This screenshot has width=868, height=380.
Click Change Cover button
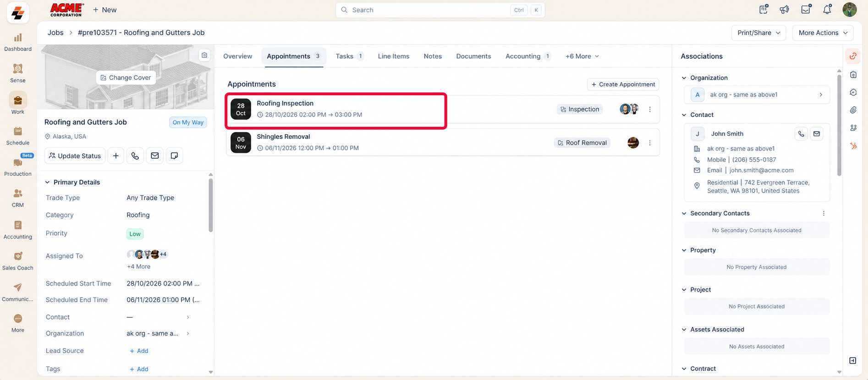pyautogui.click(x=126, y=78)
